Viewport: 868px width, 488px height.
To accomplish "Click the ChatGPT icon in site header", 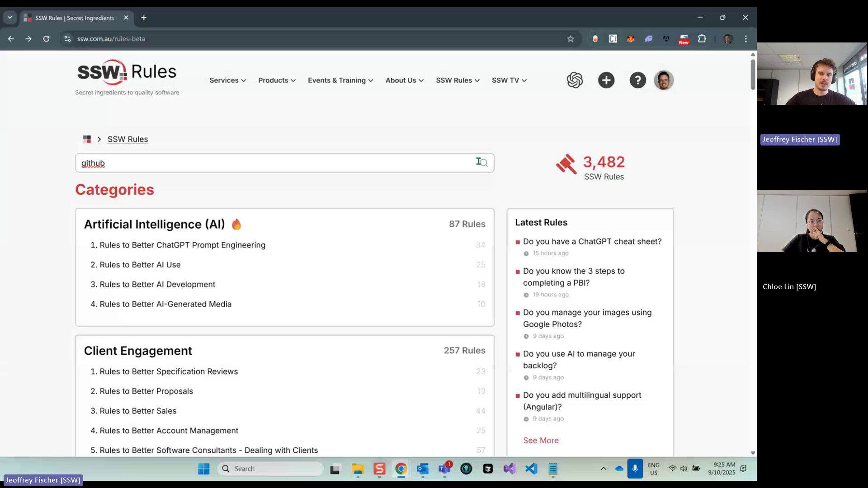I will [x=575, y=80].
